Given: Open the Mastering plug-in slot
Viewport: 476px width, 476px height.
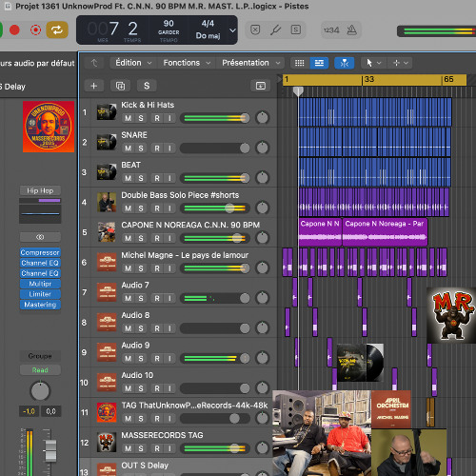Looking at the screenshot, I should (40, 305).
